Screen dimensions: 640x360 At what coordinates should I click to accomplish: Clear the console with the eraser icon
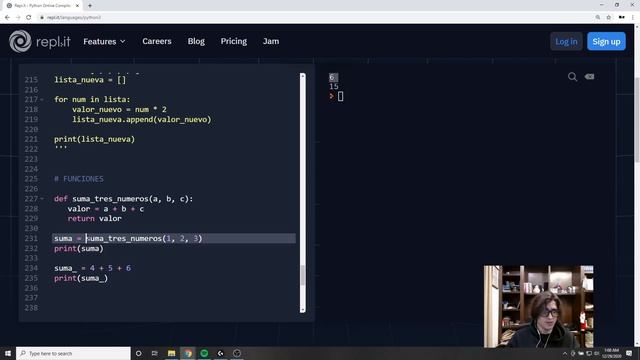[x=589, y=76]
